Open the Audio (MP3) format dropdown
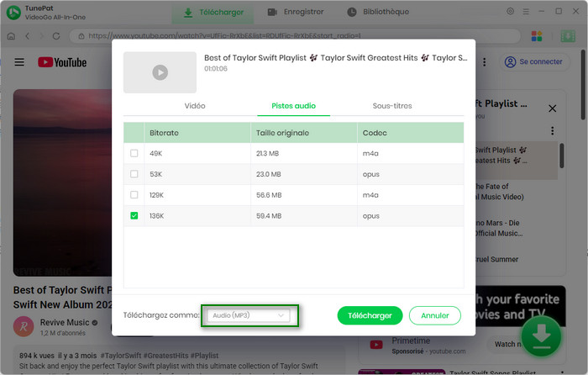588x375 pixels. tap(249, 315)
